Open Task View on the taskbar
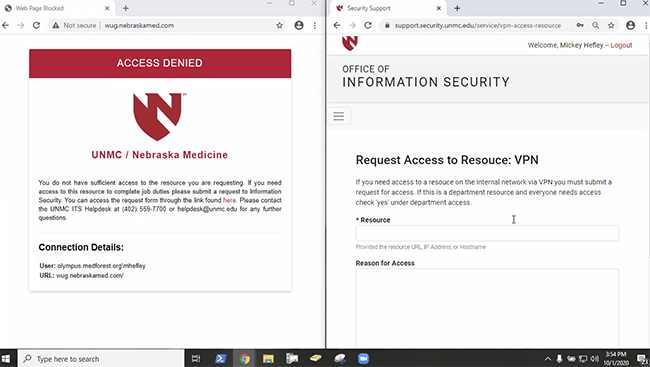 click(196, 359)
